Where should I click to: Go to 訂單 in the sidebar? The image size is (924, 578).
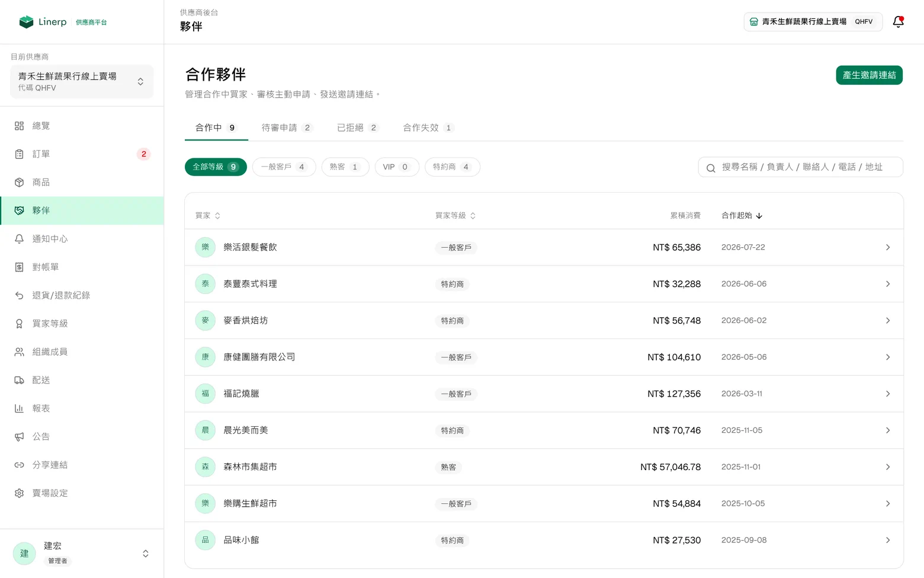pos(82,154)
